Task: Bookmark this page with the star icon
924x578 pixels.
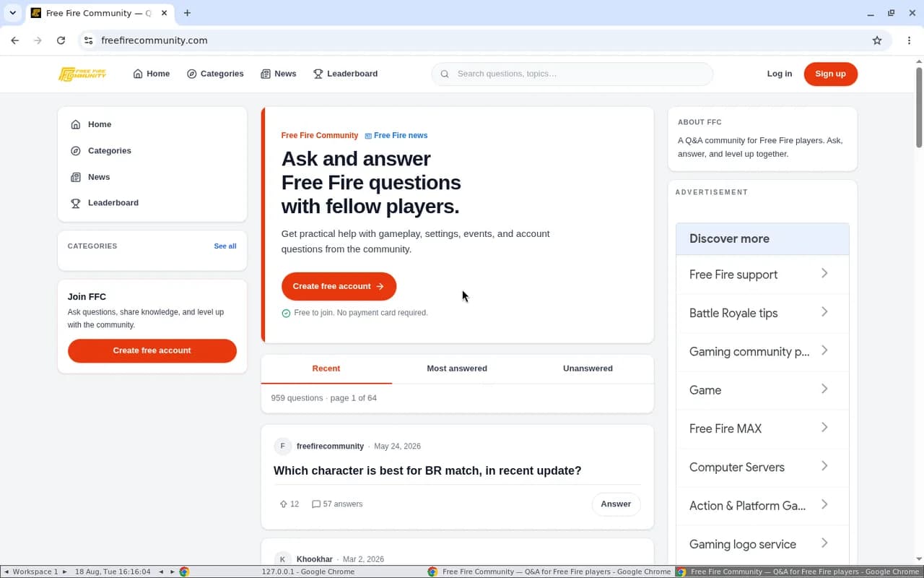Action: (877, 40)
